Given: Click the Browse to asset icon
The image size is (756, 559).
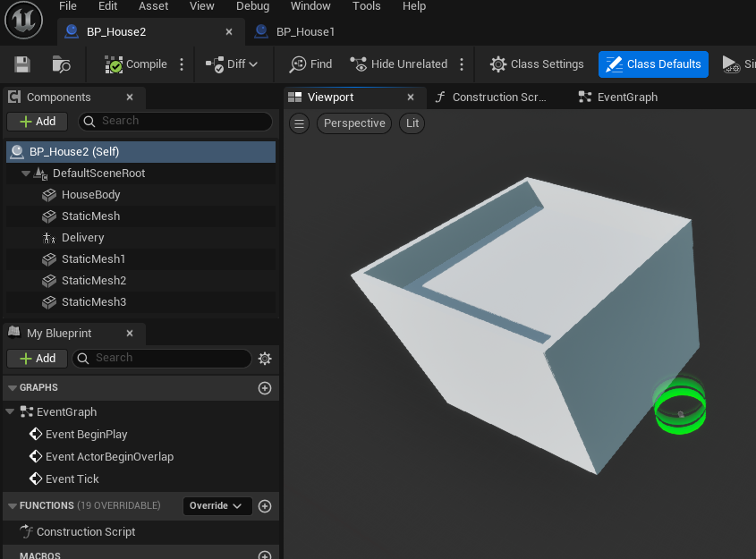Looking at the screenshot, I should point(61,64).
